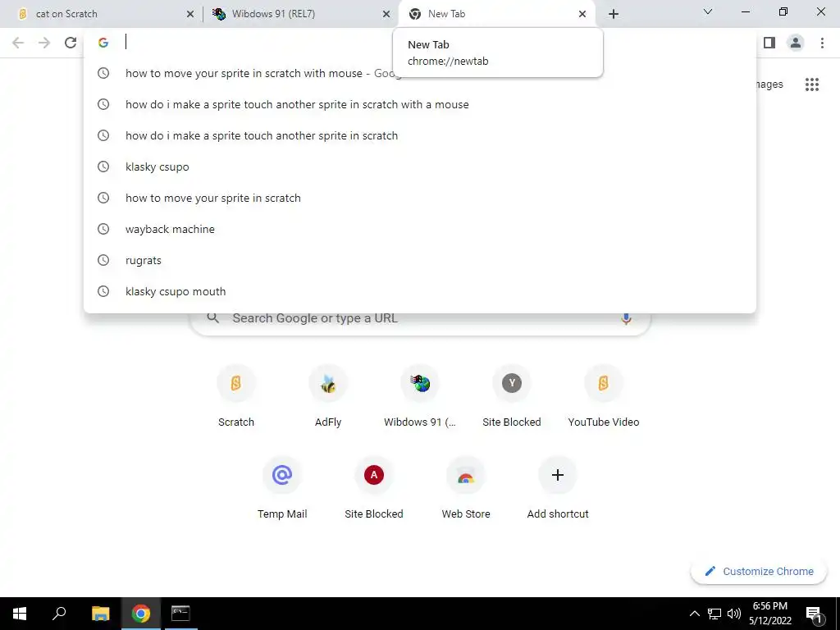Click the forward navigation arrow

44,43
